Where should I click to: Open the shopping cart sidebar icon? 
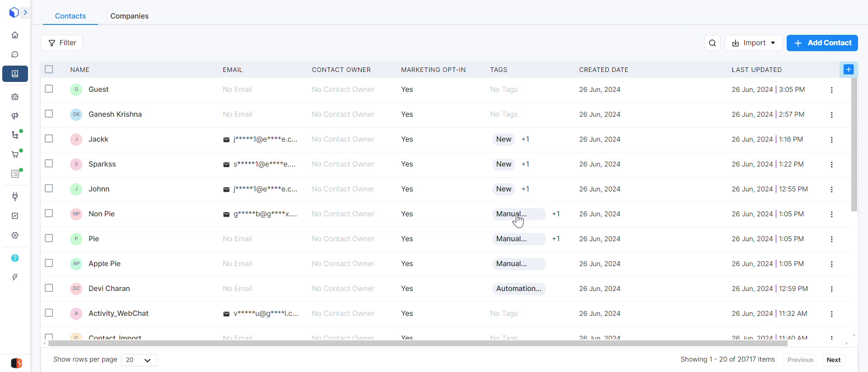click(x=15, y=155)
